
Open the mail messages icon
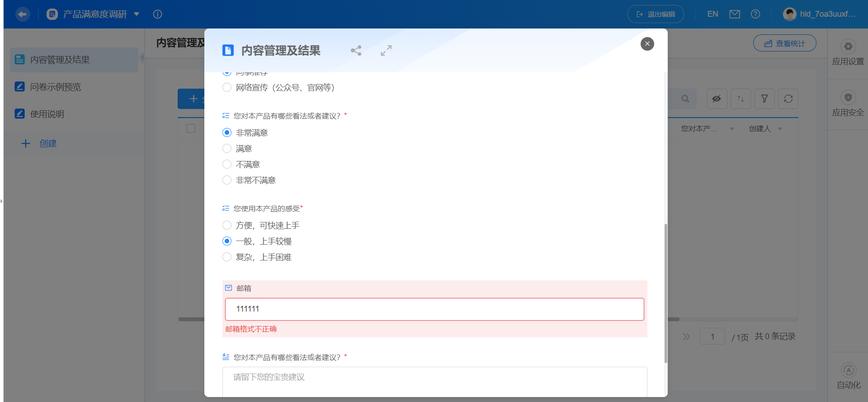[735, 14]
